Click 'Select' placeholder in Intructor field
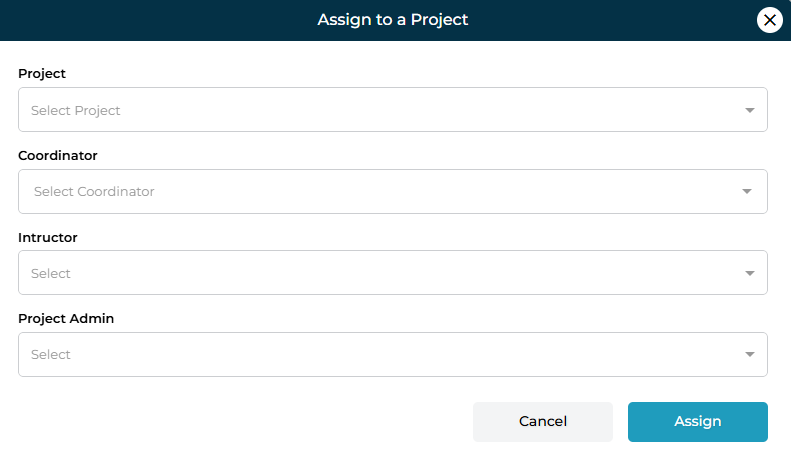This screenshot has width=791, height=456. (51, 273)
